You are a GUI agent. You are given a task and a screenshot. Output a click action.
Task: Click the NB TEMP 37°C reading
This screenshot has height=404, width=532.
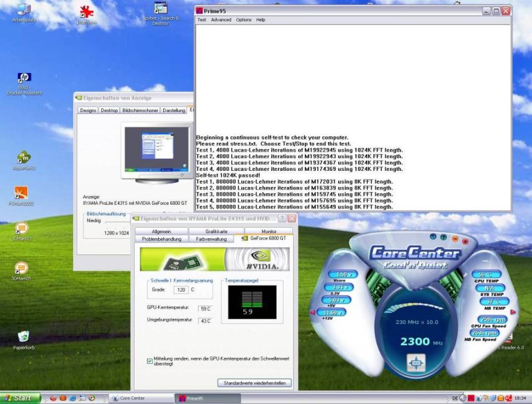pyautogui.click(x=494, y=301)
